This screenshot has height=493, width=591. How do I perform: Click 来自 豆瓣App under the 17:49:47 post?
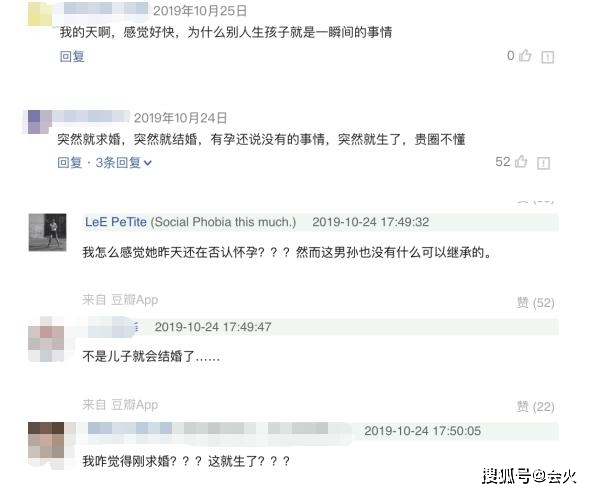pos(120,405)
